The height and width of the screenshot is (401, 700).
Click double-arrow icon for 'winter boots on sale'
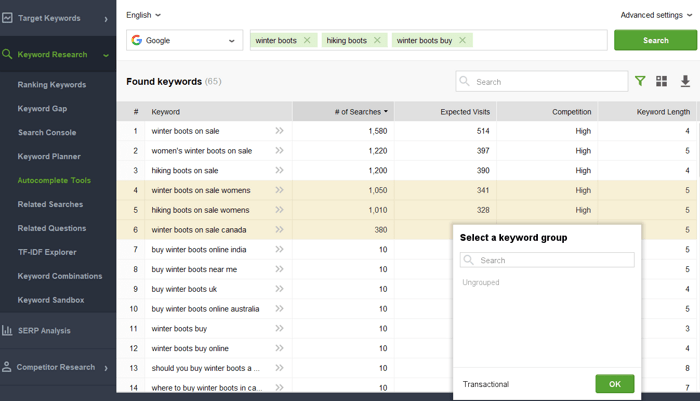[x=279, y=131]
